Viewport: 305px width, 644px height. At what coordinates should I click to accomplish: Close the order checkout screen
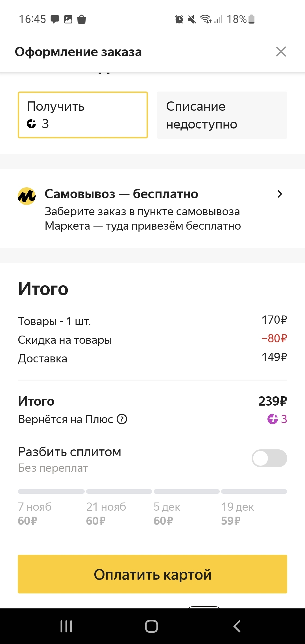point(281,52)
